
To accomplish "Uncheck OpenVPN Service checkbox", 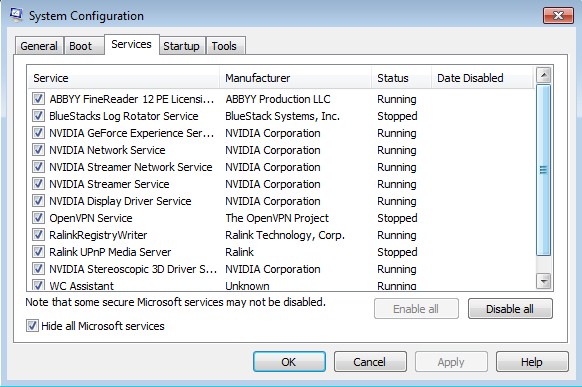I will (38, 218).
